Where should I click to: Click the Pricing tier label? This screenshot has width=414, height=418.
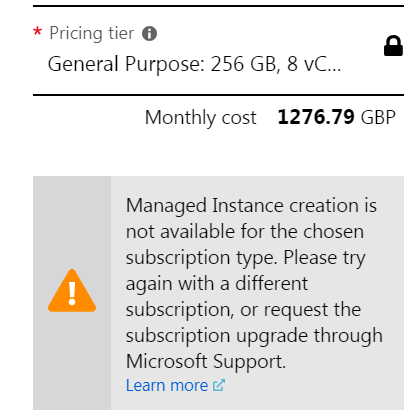92,33
